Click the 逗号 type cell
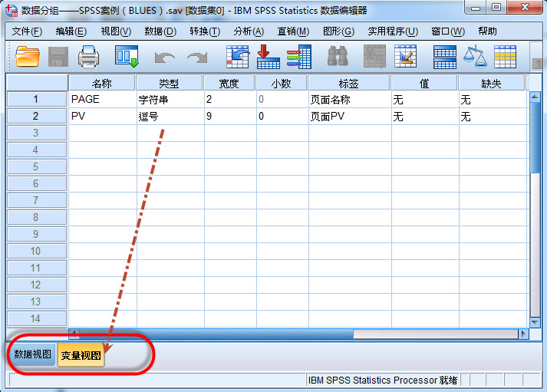 pos(170,116)
